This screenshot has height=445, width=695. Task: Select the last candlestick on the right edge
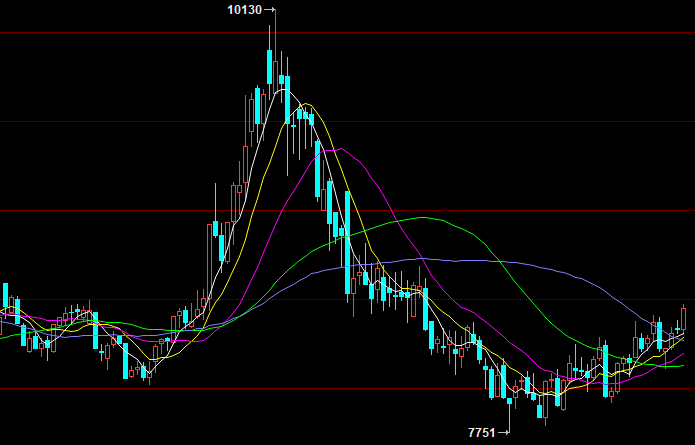coord(685,318)
